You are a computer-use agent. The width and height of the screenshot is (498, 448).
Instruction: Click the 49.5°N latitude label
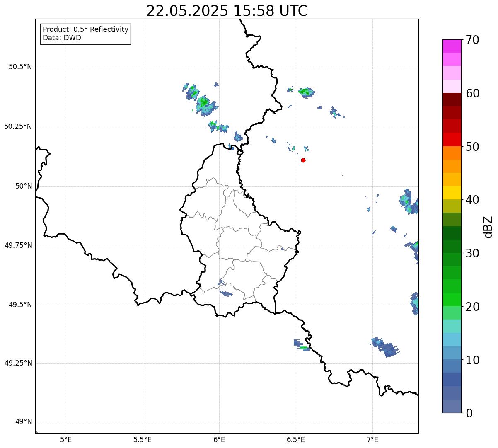click(20, 305)
